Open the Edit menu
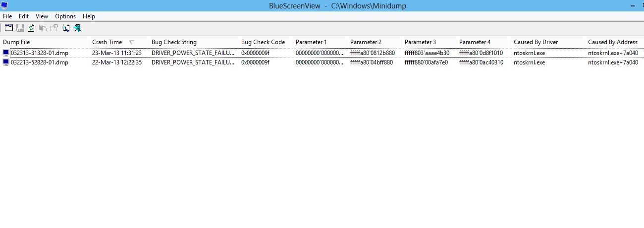The image size is (644, 228). [x=24, y=16]
